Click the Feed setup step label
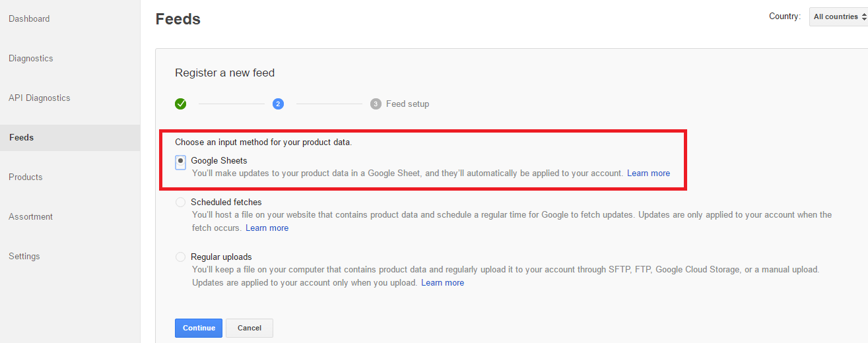868x343 pixels. pyautogui.click(x=407, y=104)
